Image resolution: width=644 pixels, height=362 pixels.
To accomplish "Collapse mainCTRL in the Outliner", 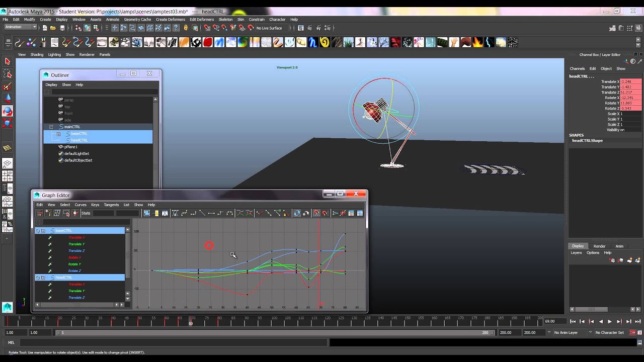I will click(51, 127).
